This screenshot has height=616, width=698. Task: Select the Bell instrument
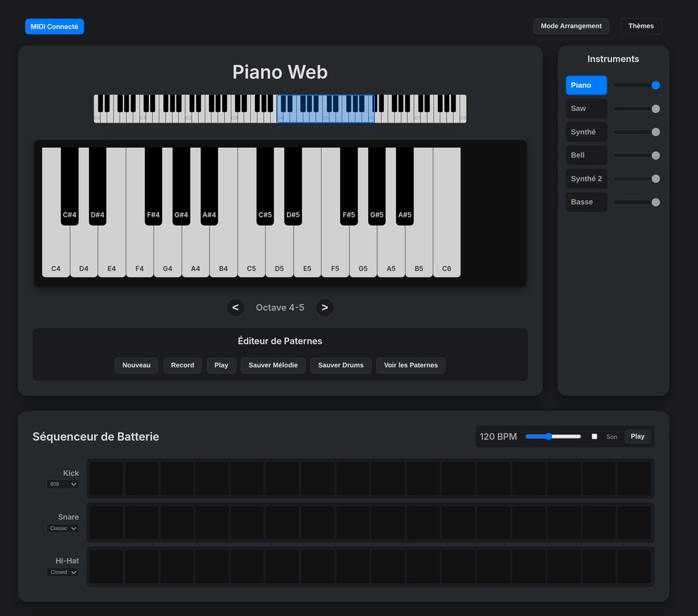pyautogui.click(x=586, y=155)
